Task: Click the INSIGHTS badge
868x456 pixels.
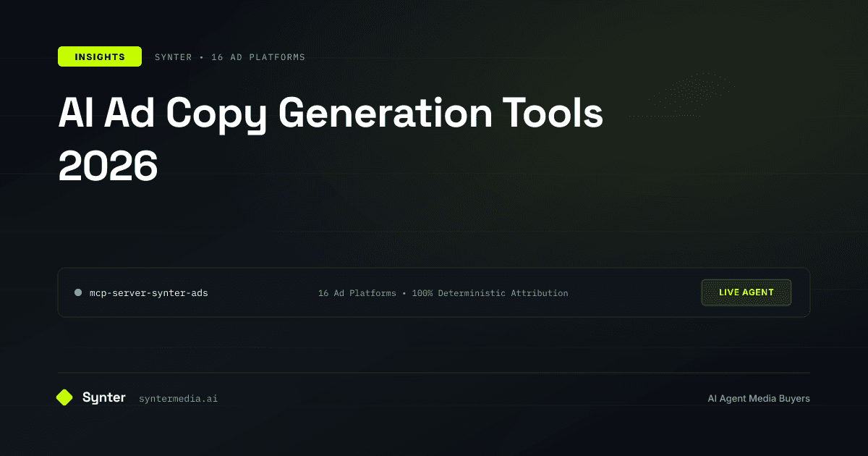Action: [100, 56]
